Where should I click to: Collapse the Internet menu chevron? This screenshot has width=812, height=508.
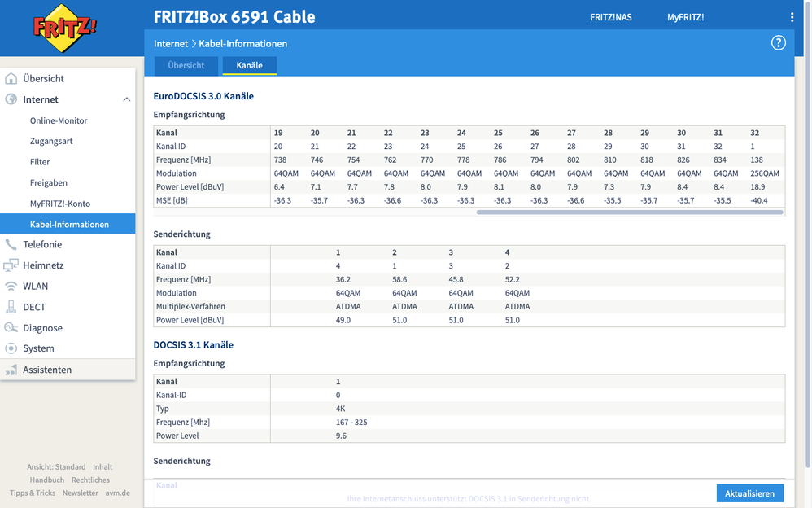[x=126, y=99]
